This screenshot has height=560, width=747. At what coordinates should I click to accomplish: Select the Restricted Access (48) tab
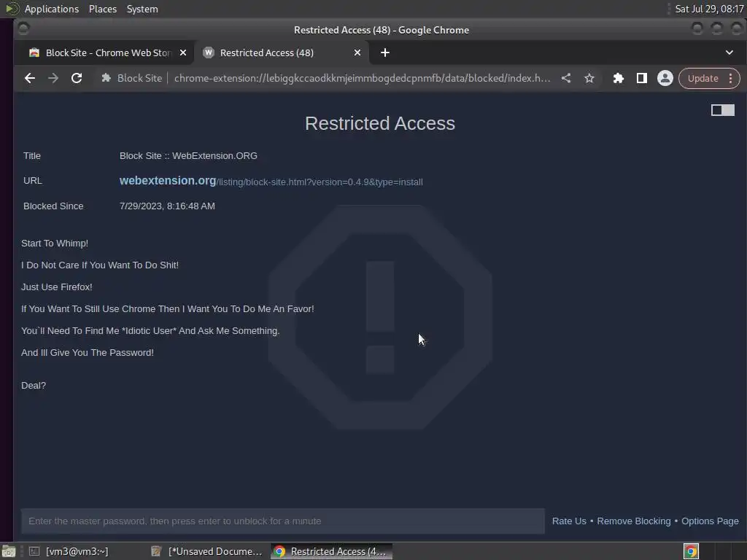click(x=281, y=52)
